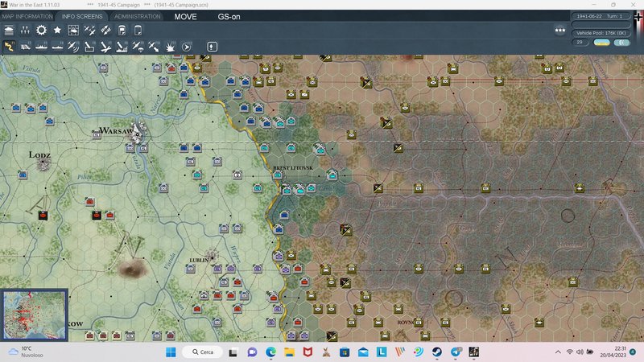Open the ADMINISTRATION tab
The height and width of the screenshot is (362, 644).
pyautogui.click(x=137, y=16)
